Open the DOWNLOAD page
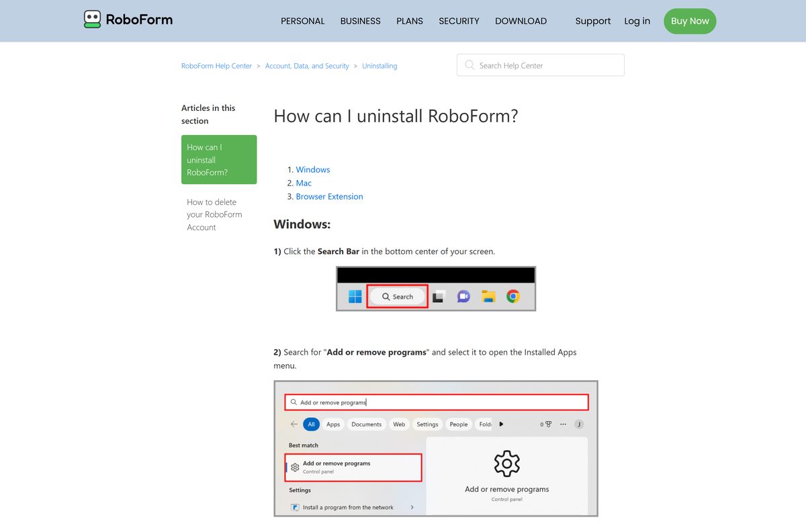The width and height of the screenshot is (806, 532). (x=521, y=21)
